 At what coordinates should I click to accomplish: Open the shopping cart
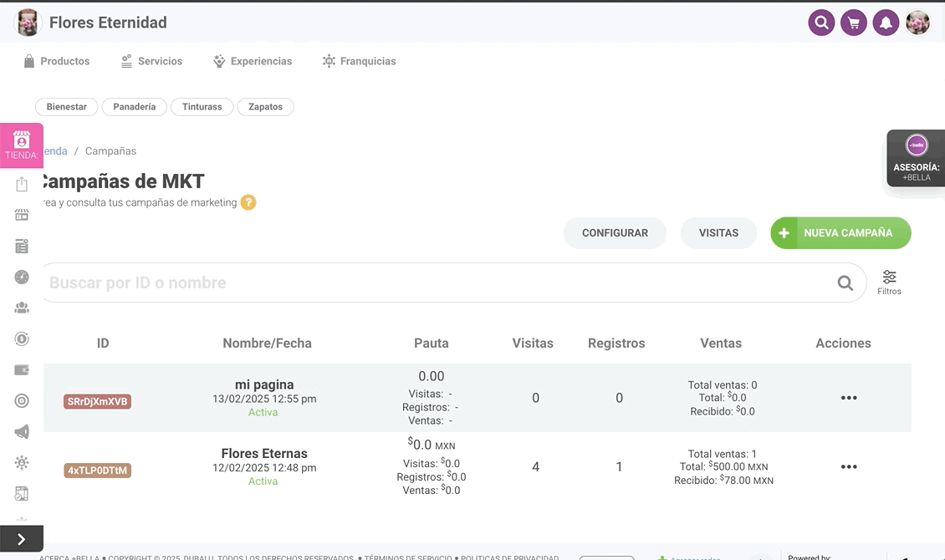click(x=854, y=23)
